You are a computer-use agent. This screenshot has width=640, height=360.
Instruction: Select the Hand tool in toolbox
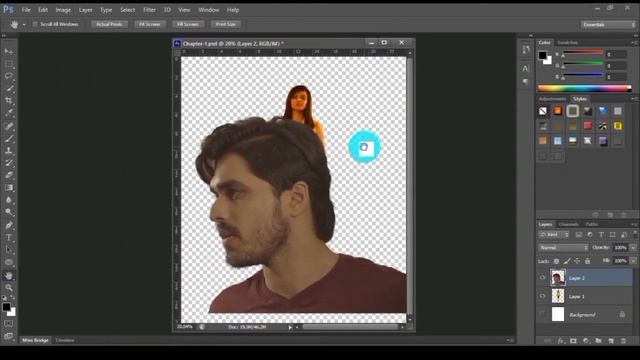pyautogui.click(x=9, y=276)
